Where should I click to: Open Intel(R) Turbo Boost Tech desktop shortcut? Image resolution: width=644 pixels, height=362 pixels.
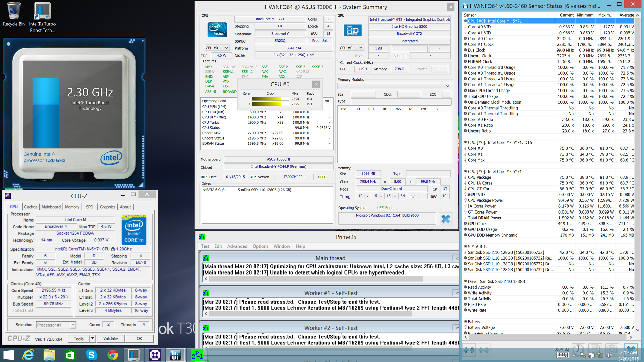tap(42, 17)
